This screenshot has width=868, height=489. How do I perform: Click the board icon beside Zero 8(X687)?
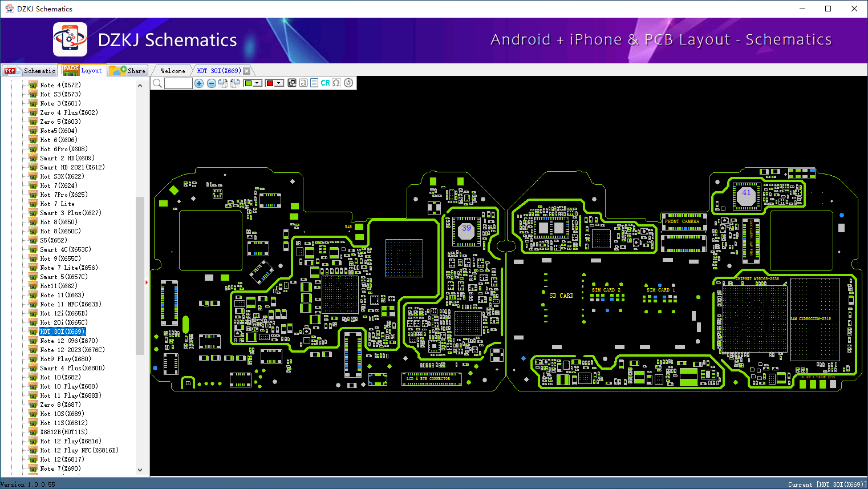(33, 405)
